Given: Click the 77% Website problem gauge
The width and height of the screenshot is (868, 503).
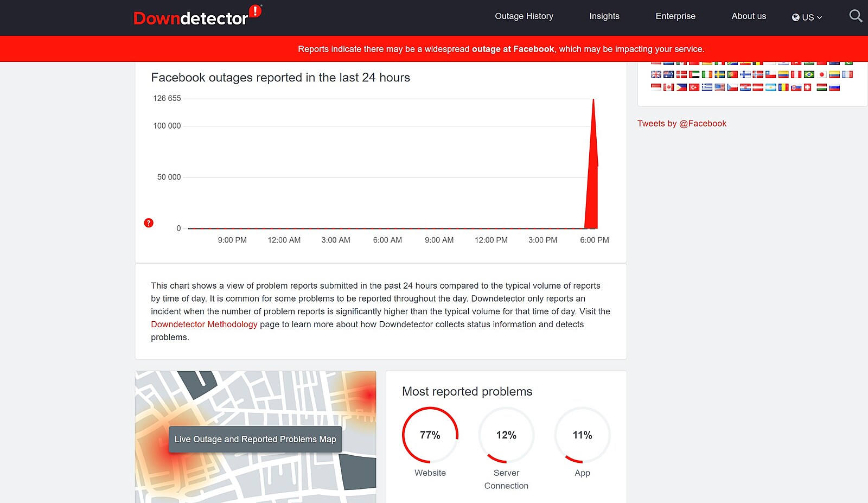Looking at the screenshot, I should [430, 435].
